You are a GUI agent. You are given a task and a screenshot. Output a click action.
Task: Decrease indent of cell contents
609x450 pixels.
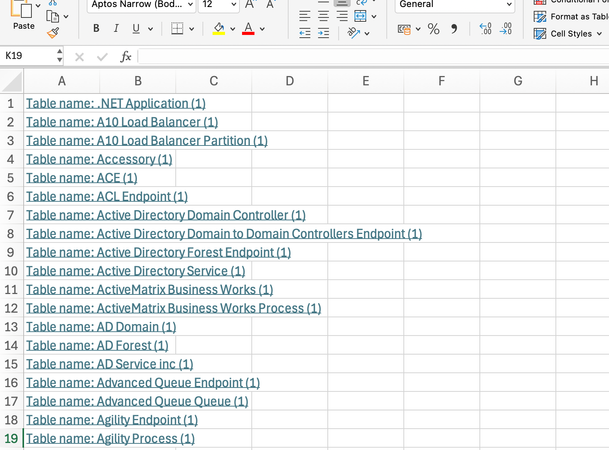click(x=305, y=33)
